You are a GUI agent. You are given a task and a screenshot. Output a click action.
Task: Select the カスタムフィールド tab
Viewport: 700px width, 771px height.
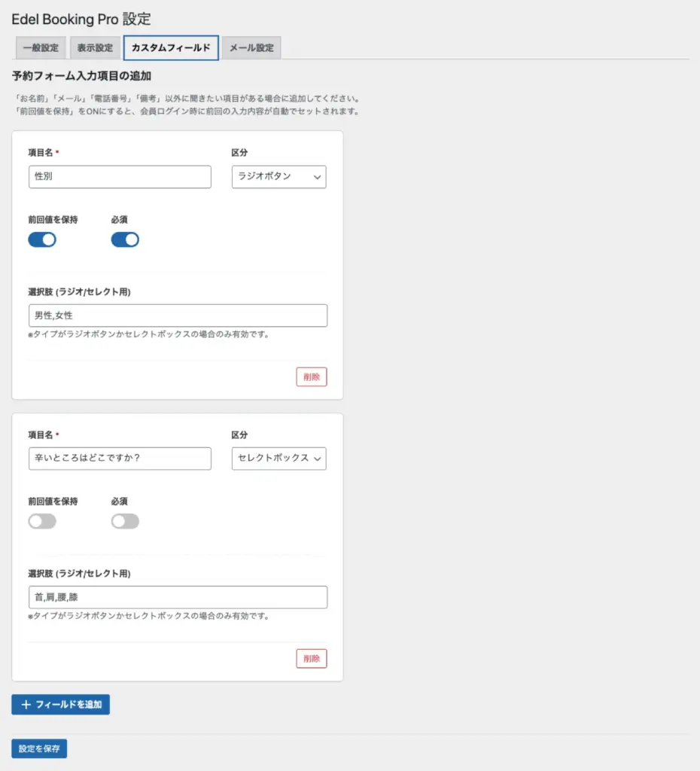(x=171, y=48)
